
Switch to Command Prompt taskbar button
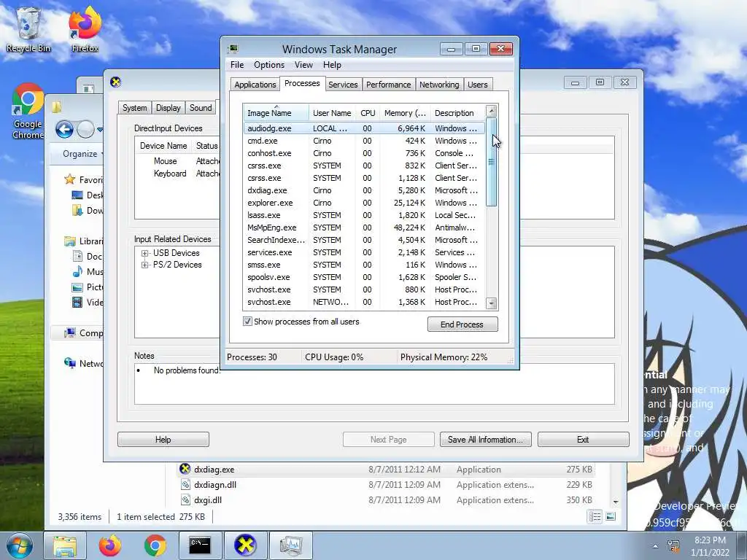200,545
